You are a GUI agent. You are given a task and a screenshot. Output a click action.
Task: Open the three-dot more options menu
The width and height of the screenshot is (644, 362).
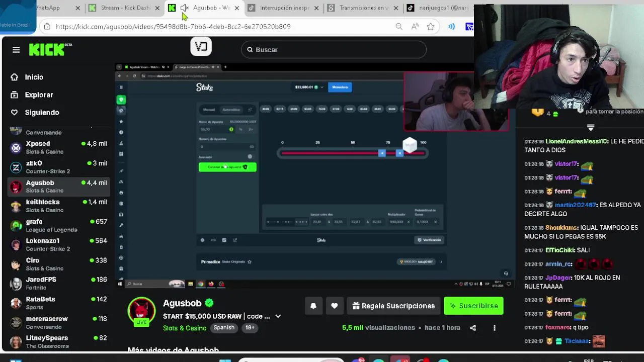(495, 328)
